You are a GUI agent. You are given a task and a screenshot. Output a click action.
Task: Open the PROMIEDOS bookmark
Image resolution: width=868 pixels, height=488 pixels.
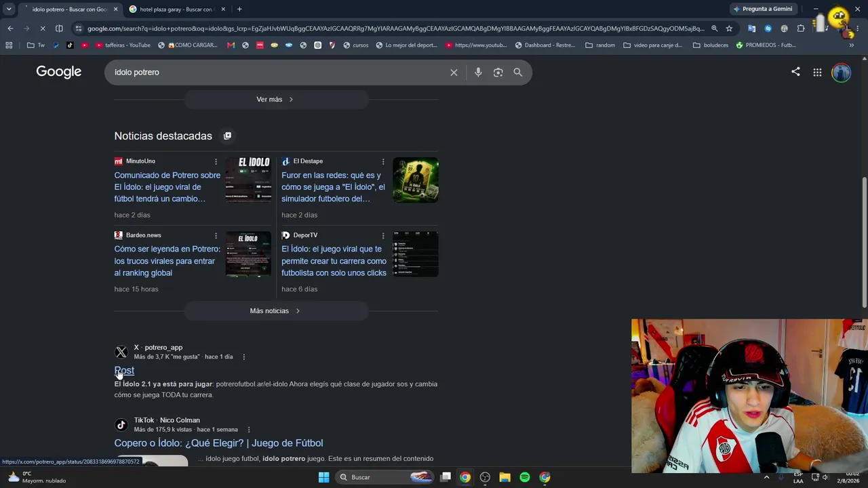(x=766, y=45)
